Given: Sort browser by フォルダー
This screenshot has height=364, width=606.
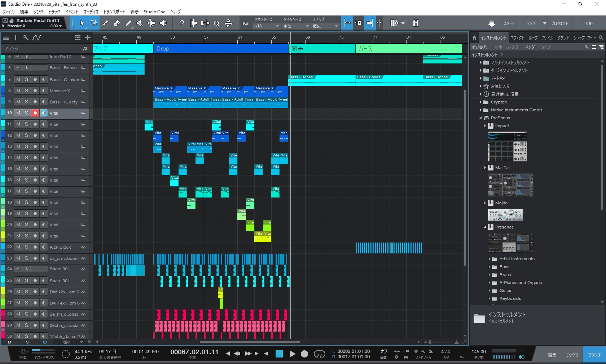Looking at the screenshot, I should point(513,47).
